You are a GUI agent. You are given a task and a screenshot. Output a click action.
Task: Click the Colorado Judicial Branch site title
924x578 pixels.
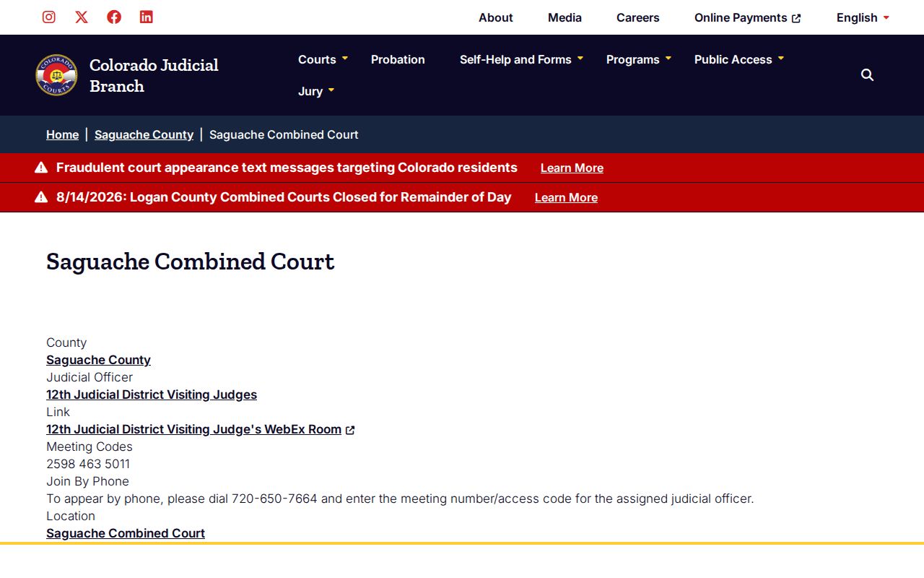(x=154, y=75)
